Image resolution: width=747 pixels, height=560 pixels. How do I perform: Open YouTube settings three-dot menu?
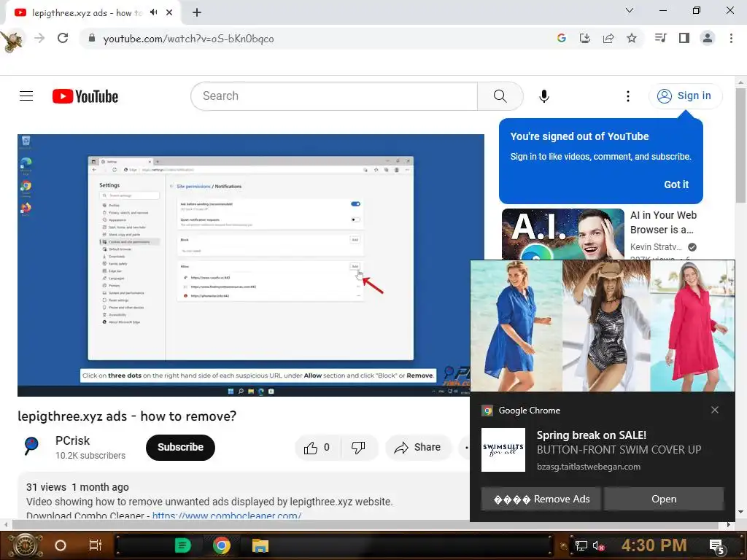[x=628, y=96]
